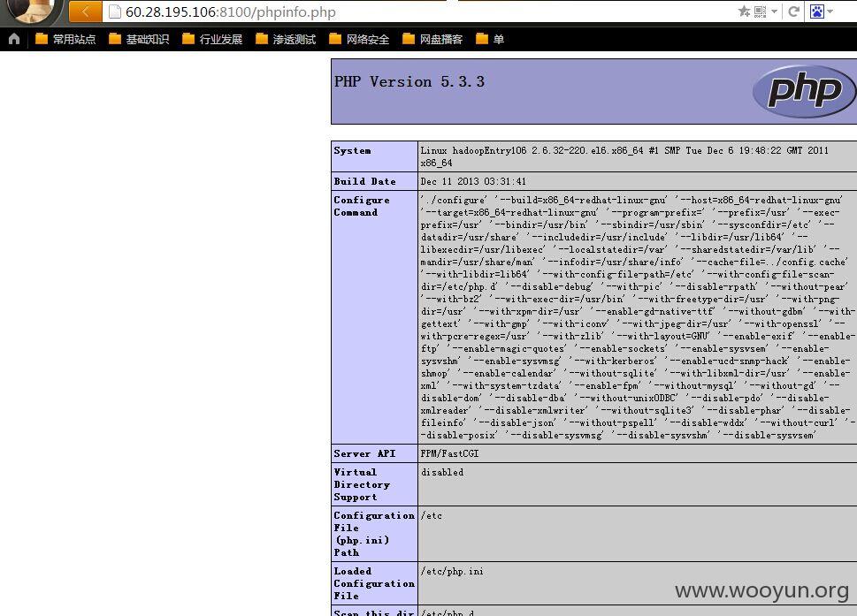857x616 pixels.
Task: Click the 'FPM/FastCGI' value
Action: pos(449,453)
